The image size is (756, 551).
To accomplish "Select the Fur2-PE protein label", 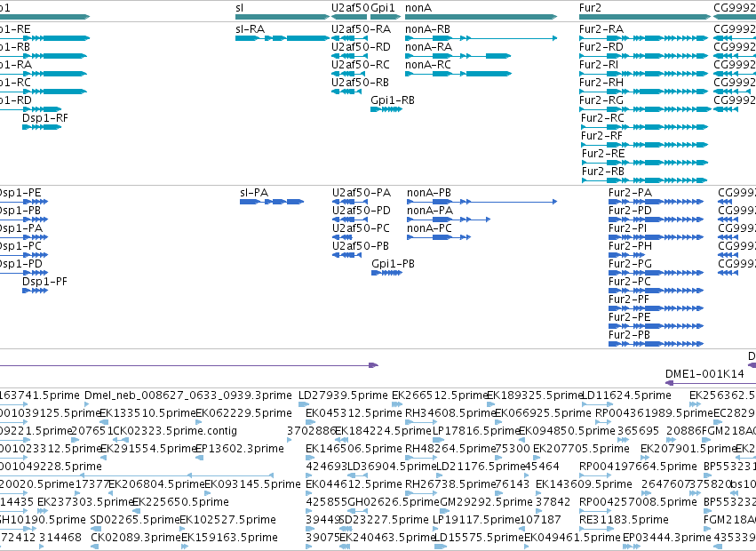I will [630, 317].
